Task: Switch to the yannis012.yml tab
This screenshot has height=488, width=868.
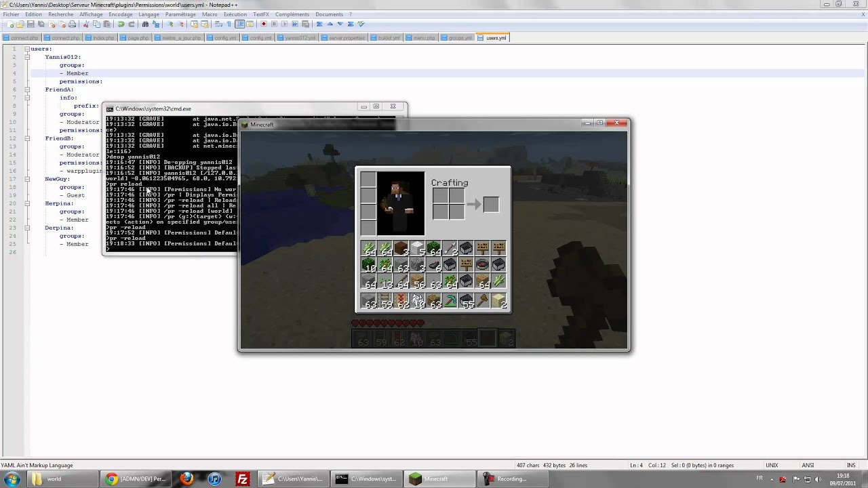Action: click(x=297, y=38)
